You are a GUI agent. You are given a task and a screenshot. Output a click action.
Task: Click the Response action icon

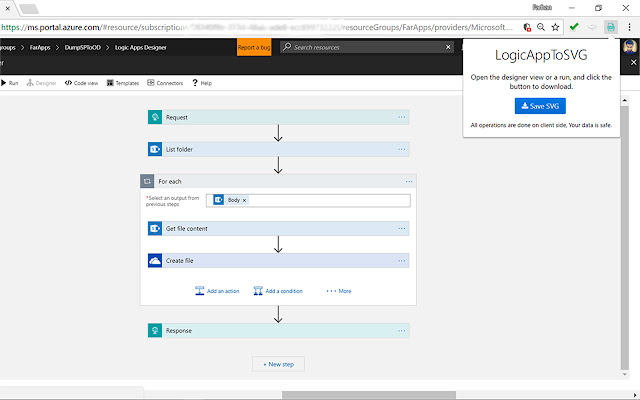click(155, 331)
